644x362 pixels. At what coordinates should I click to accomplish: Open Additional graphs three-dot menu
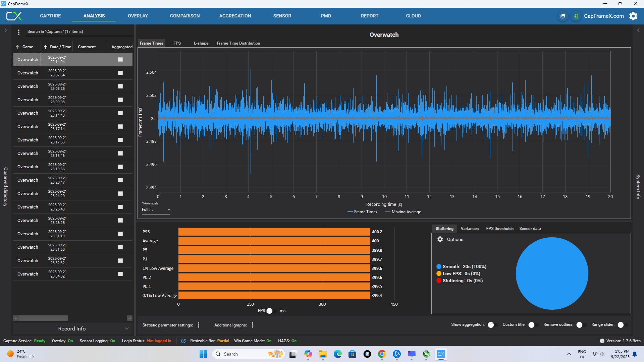pyautogui.click(x=253, y=325)
